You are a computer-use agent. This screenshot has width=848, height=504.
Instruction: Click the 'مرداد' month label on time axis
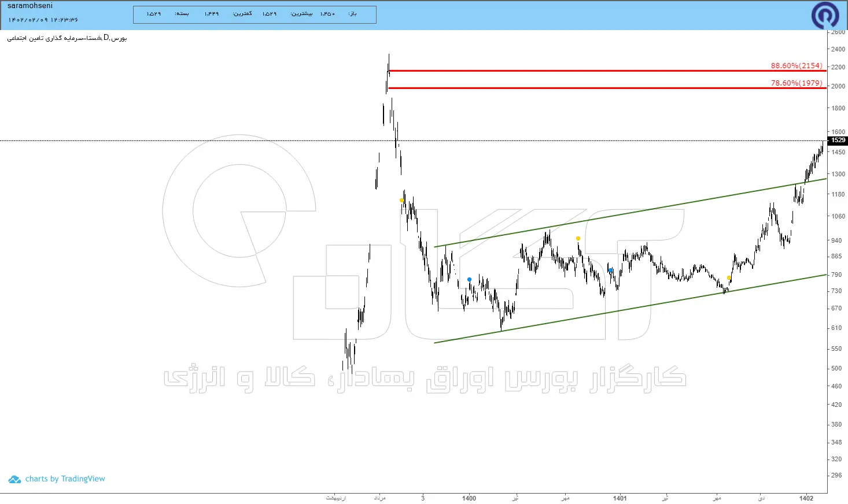tap(379, 498)
